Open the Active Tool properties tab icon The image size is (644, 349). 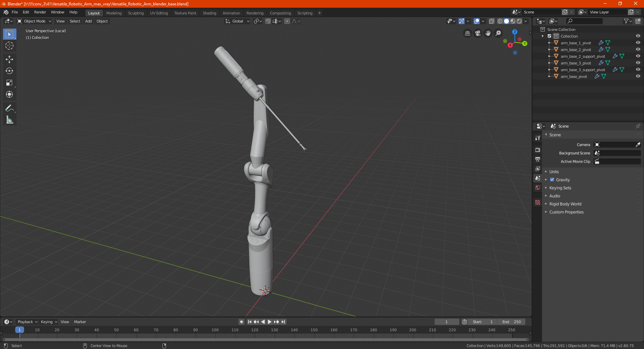538,138
